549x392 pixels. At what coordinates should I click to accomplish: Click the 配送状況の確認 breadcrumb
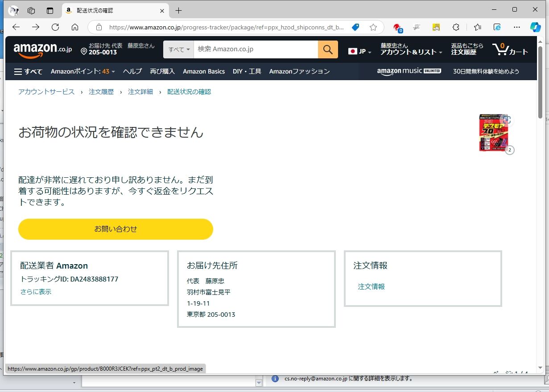[x=189, y=92]
